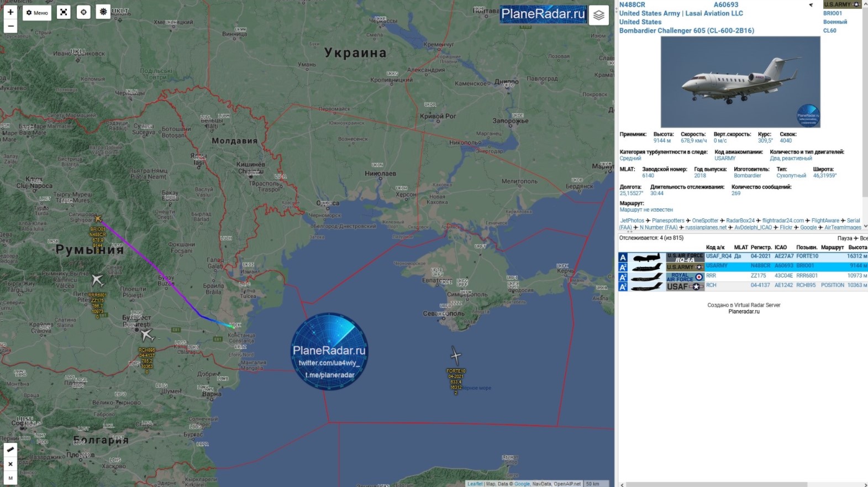The height and width of the screenshot is (487, 868).
Task: Sort list by ICAO column header
Action: point(780,247)
